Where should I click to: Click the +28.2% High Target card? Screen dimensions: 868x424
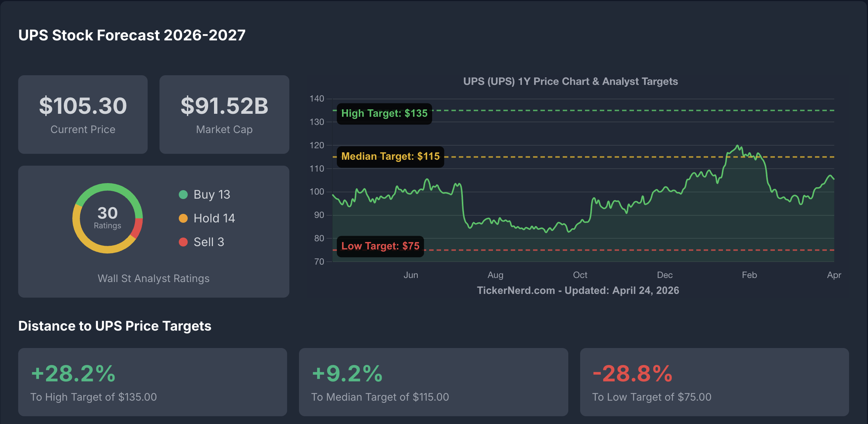pos(152,382)
